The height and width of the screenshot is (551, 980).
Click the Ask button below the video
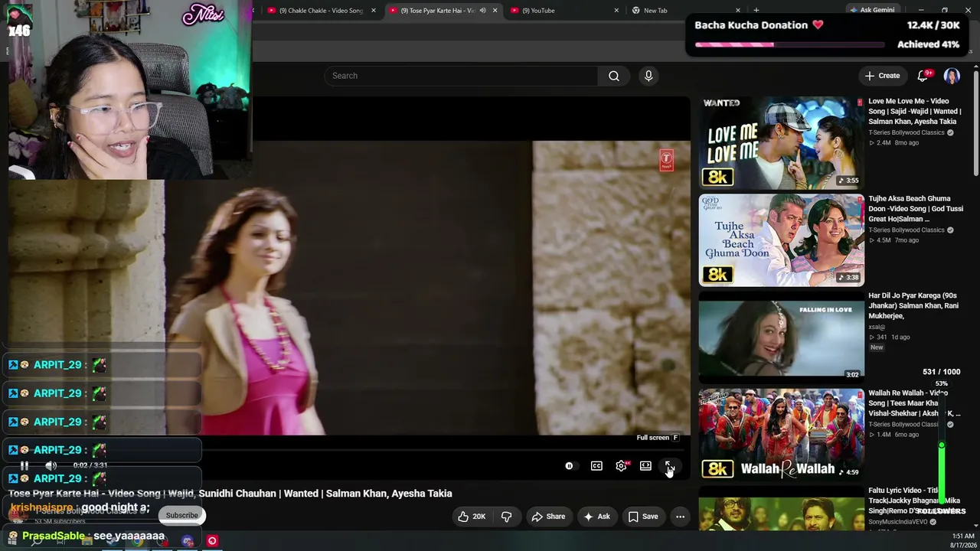[596, 517]
